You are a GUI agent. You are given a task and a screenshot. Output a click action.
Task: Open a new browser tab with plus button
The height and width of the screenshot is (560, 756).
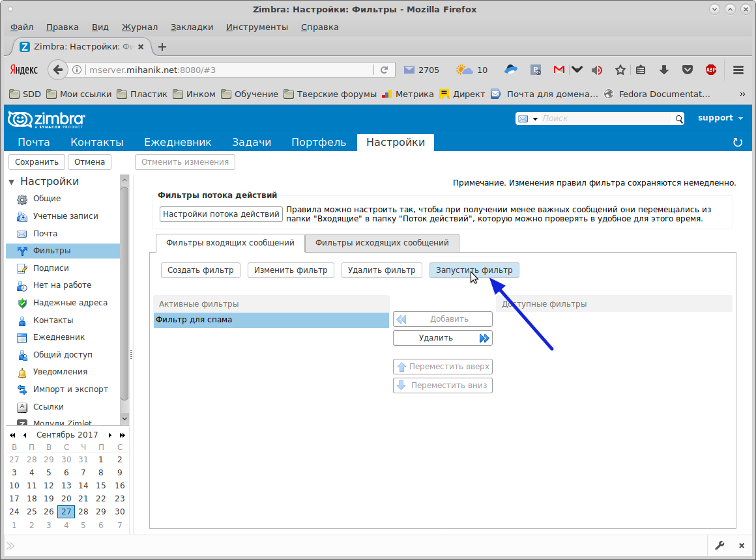pyautogui.click(x=162, y=47)
